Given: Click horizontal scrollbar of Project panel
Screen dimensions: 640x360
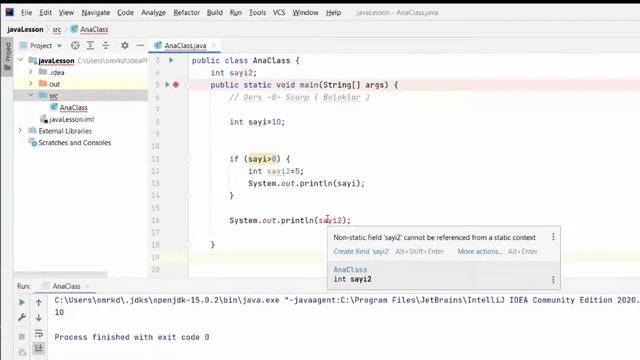Looking at the screenshot, I should pos(60,274).
